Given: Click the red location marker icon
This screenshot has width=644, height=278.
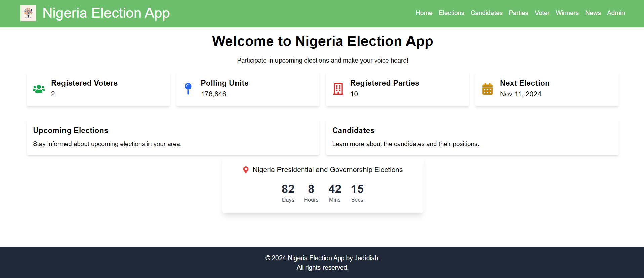Looking at the screenshot, I should (246, 170).
